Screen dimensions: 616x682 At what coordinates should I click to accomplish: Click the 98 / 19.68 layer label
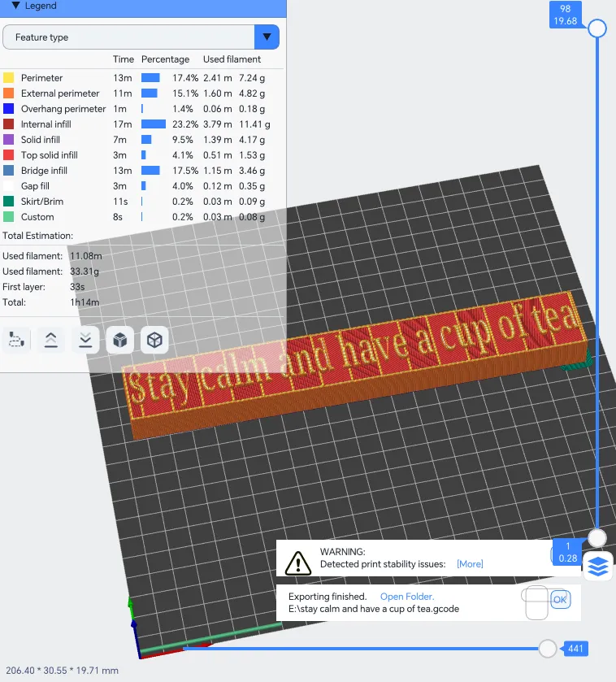coord(565,15)
